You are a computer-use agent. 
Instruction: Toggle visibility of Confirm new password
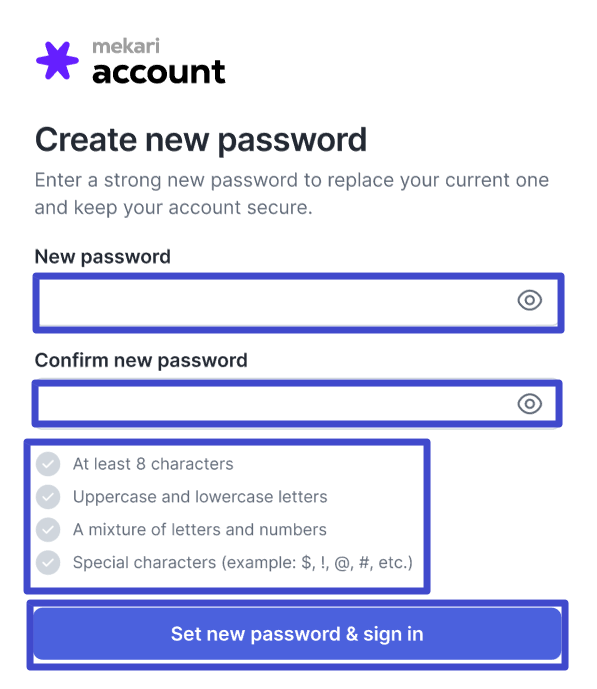(x=529, y=404)
